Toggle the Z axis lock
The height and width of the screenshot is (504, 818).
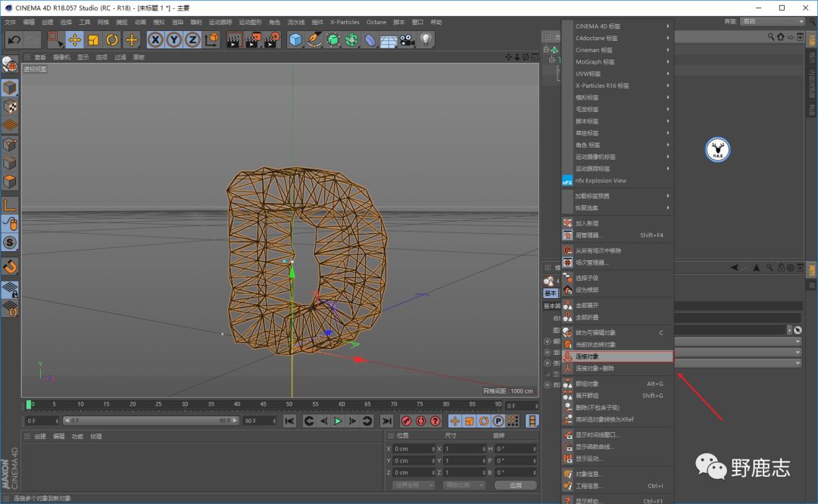pyautogui.click(x=193, y=39)
